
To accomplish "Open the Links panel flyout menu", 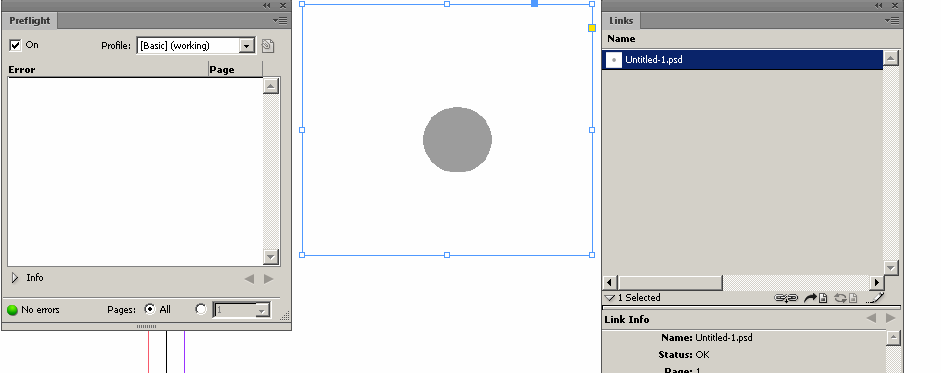I will (x=892, y=20).
